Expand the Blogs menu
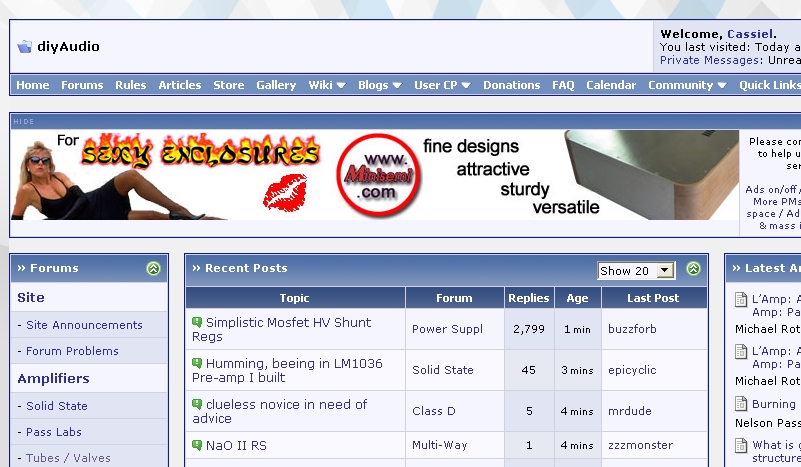801x467 pixels. click(380, 85)
